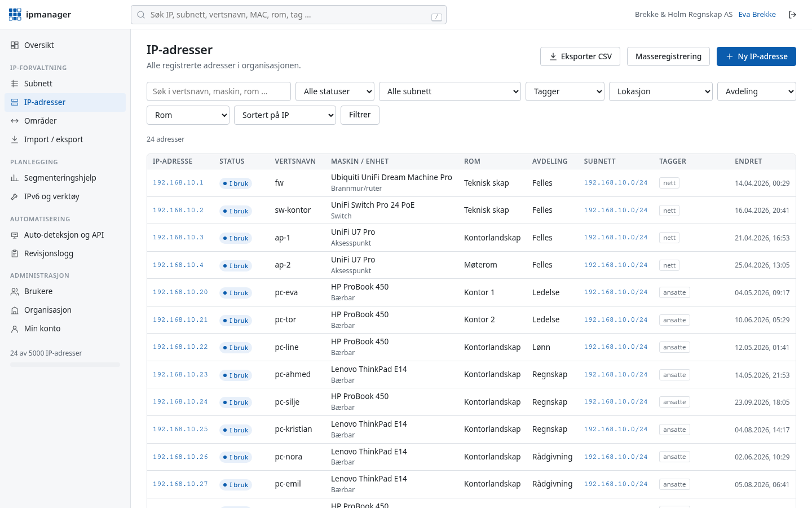Click the ipmanager logo icon
Viewport: 812px width, 508px height.
pos(15,15)
